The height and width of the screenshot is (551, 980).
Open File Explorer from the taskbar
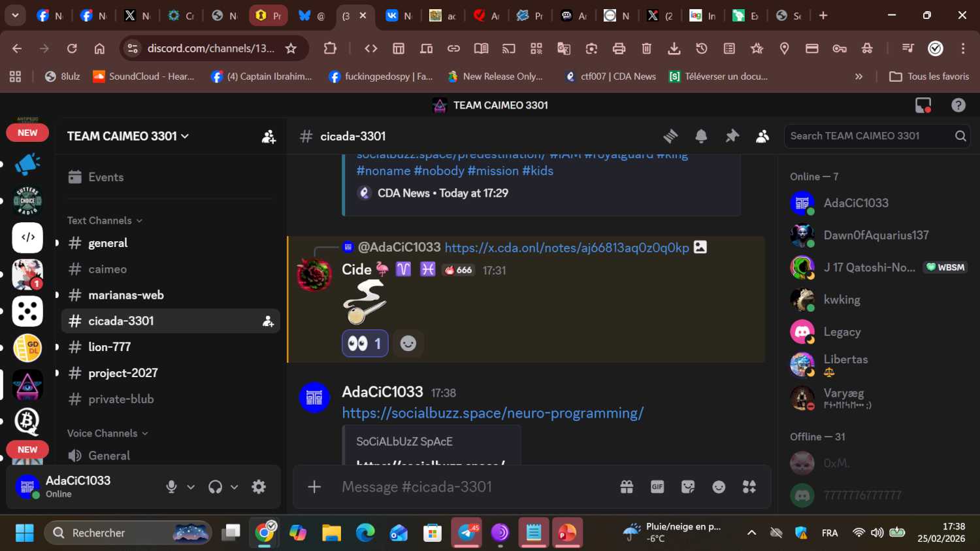click(x=331, y=533)
